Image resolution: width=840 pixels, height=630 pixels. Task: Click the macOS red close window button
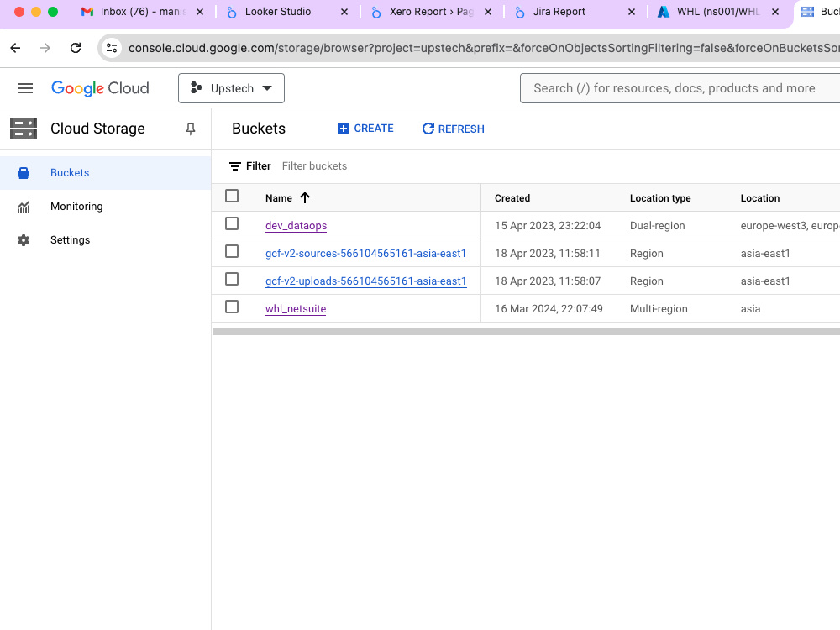coord(19,12)
